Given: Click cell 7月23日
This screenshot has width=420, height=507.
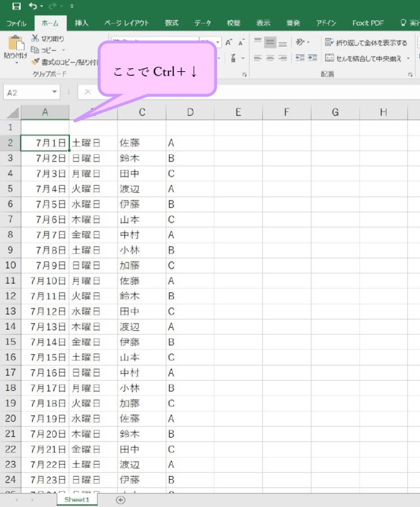Looking at the screenshot, I should (x=45, y=480).
